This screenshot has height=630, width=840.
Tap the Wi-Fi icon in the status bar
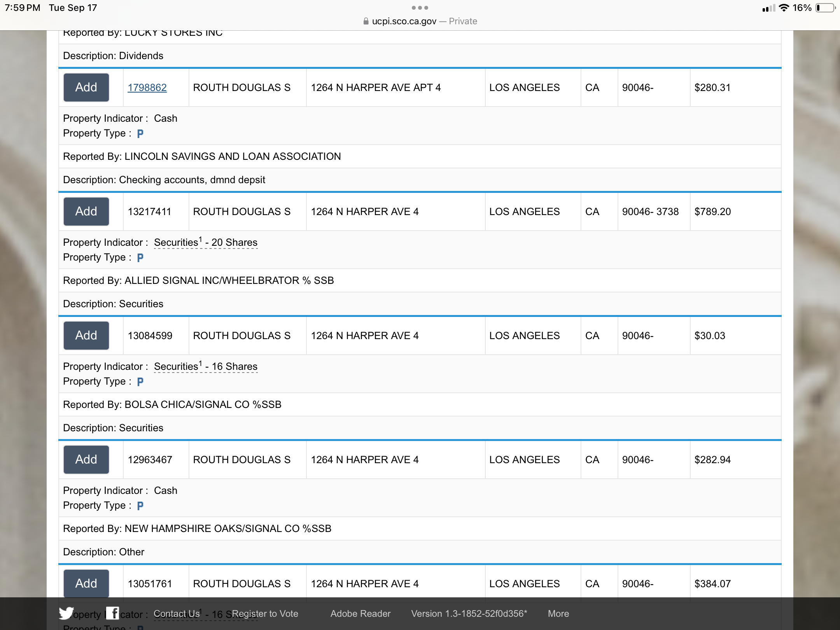tap(784, 8)
